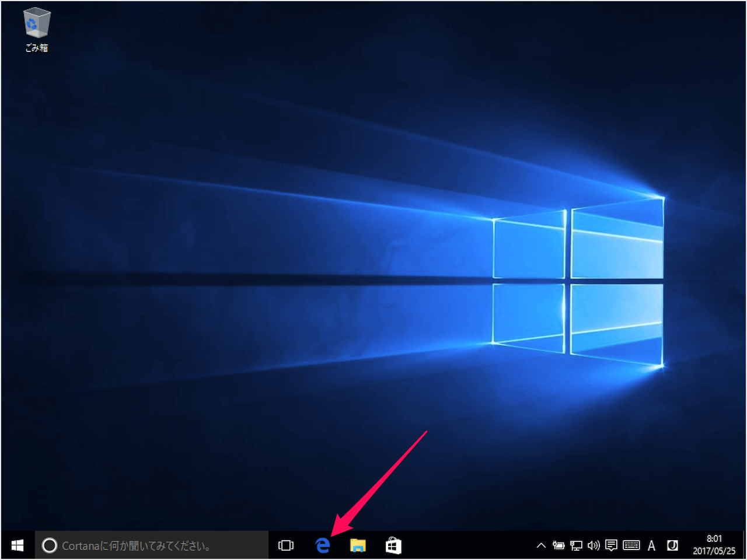Image resolution: width=747 pixels, height=560 pixels.
Task: Open File Explorer from the taskbar
Action: 358,545
